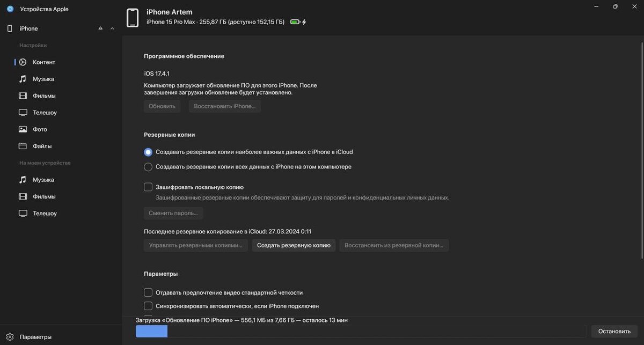Click the large iPhone icon in header
Image resolution: width=644 pixels, height=345 pixels.
tap(132, 18)
